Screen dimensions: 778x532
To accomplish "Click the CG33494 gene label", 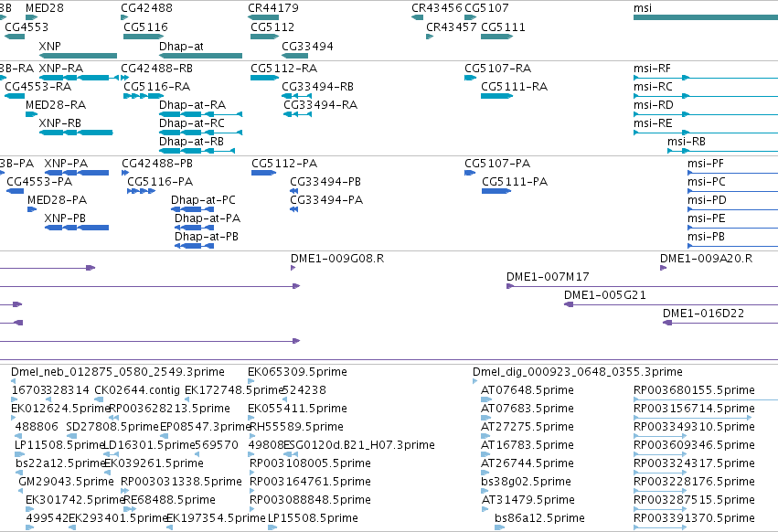I will 307,47.
